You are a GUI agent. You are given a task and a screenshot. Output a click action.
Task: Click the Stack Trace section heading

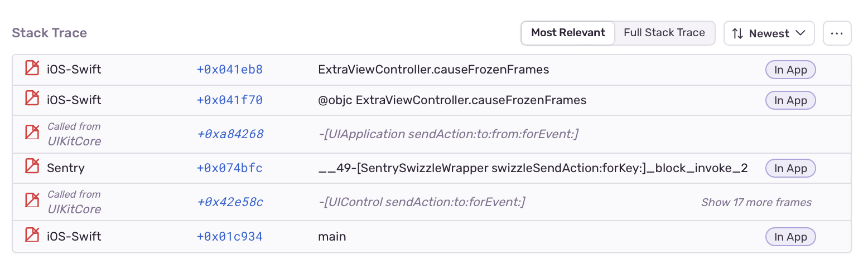pos(49,33)
